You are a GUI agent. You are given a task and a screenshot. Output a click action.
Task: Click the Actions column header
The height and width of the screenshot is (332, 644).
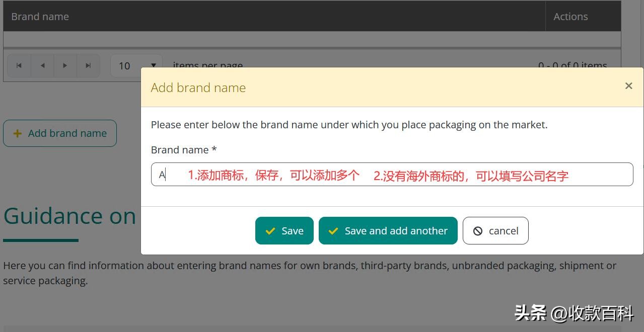click(570, 16)
